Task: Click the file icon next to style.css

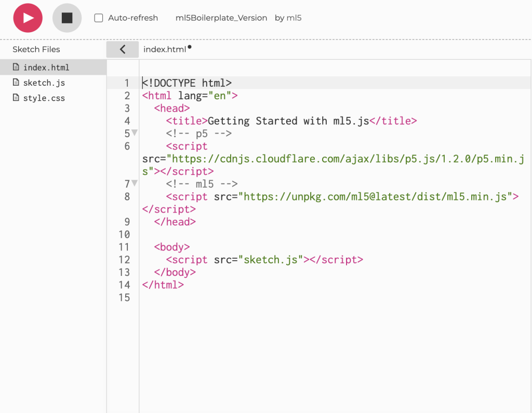Action: click(16, 98)
